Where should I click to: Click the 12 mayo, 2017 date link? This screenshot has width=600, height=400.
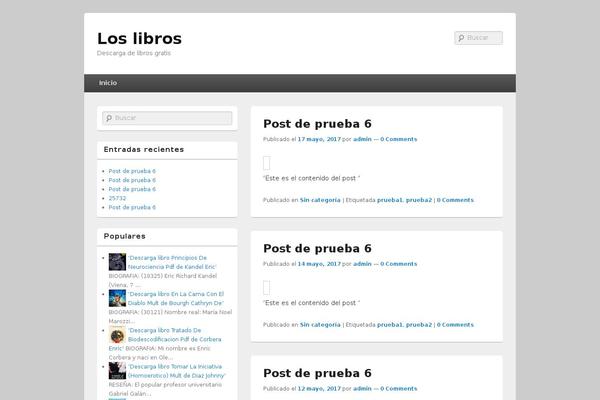coord(319,389)
